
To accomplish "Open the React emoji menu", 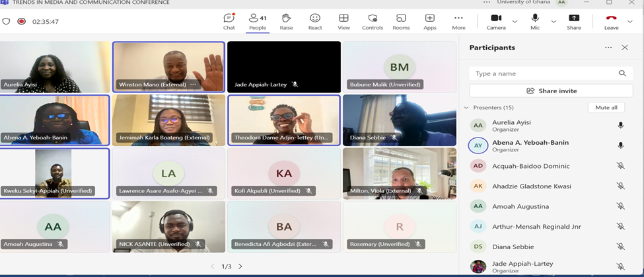I will point(315,21).
